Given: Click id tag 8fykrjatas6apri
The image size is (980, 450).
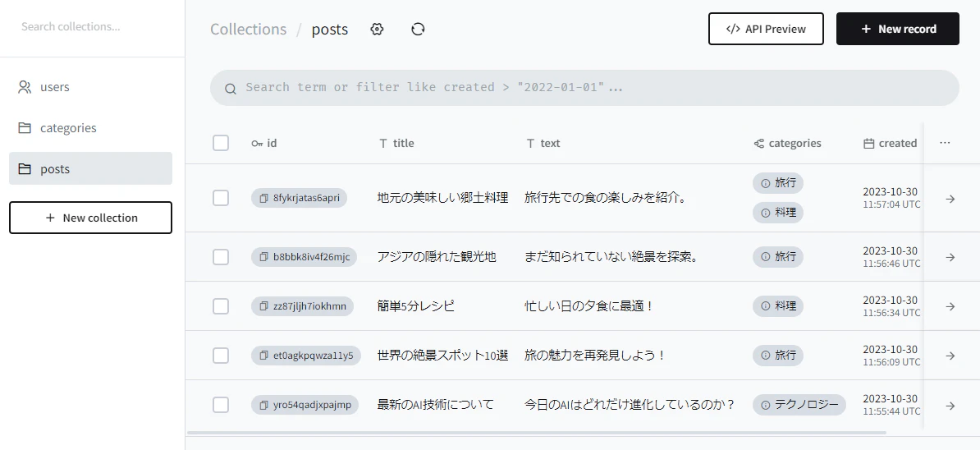Looking at the screenshot, I should [299, 198].
